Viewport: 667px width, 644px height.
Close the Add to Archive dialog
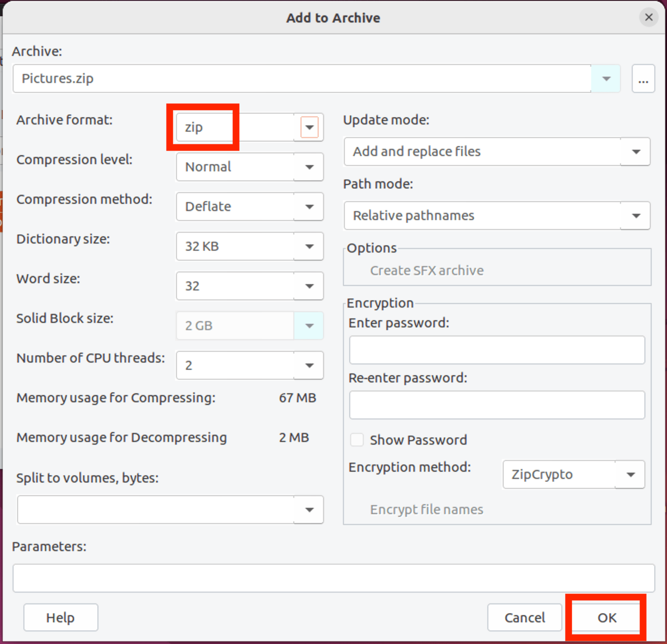tap(648, 18)
